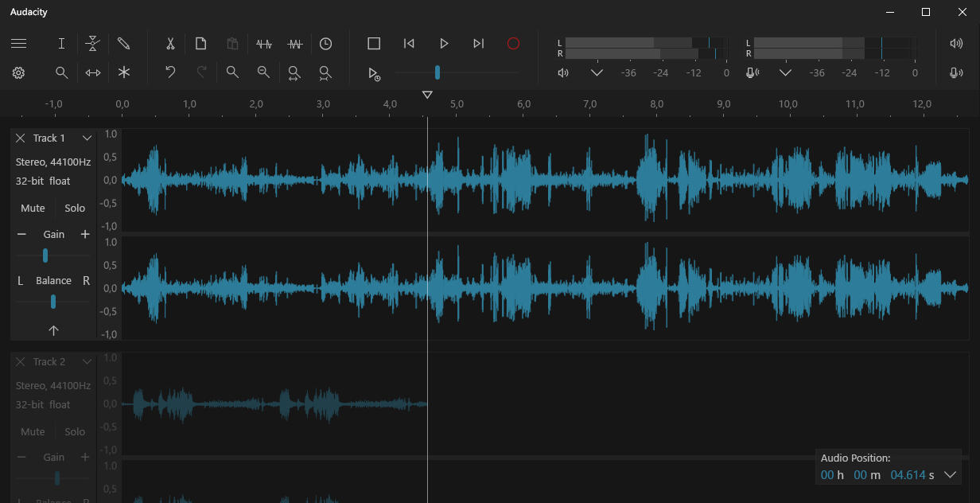Viewport: 980px width, 503px height.
Task: Open the Audacity hamburger menu
Action: [x=18, y=44]
